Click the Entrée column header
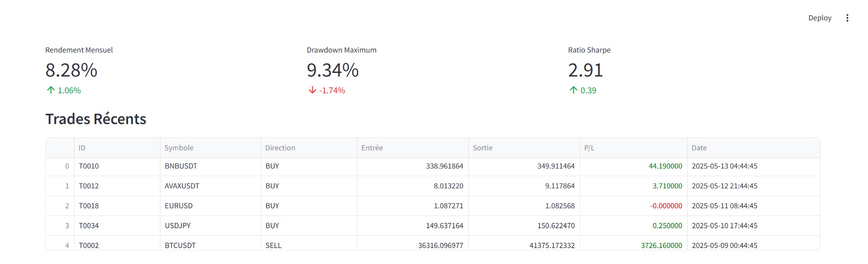 pos(412,148)
